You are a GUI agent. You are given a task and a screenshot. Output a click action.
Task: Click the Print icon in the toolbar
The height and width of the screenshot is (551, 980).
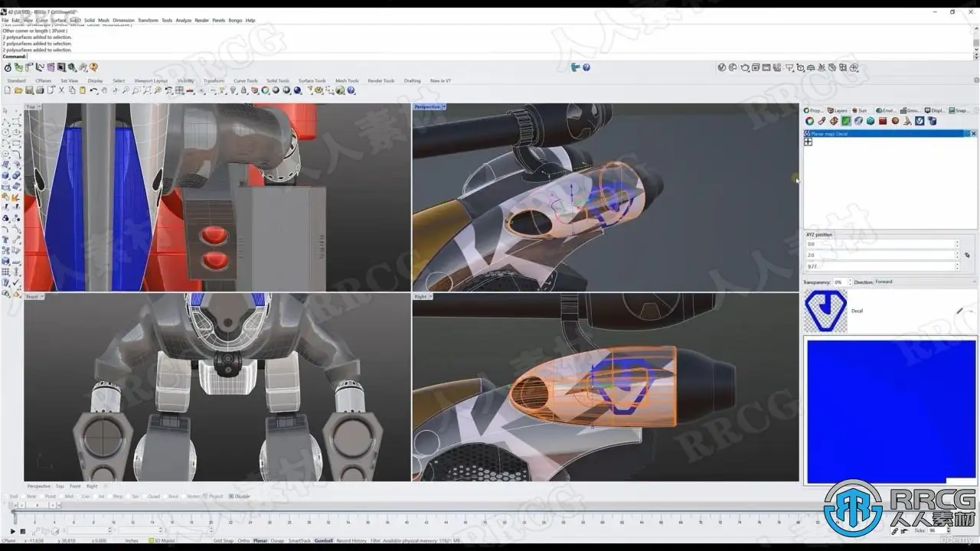click(40, 90)
